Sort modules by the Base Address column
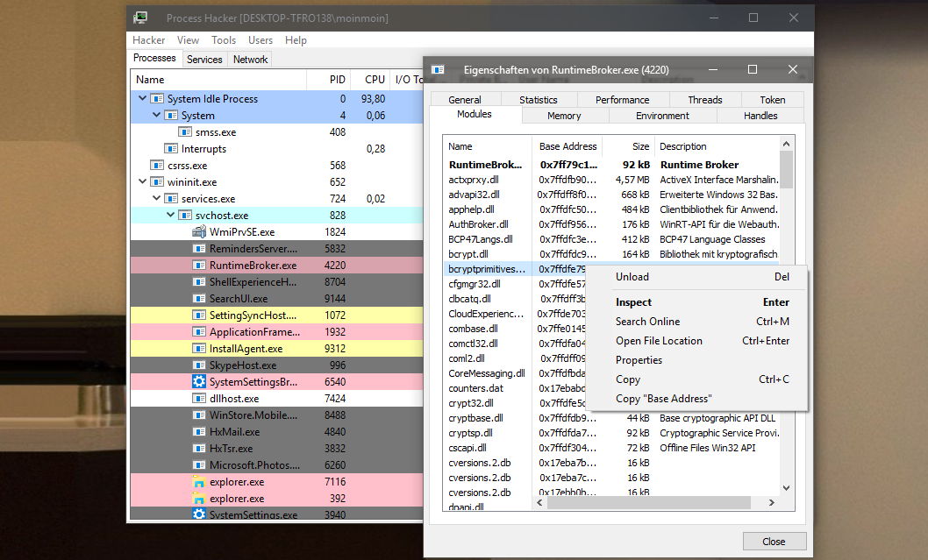 [x=568, y=146]
